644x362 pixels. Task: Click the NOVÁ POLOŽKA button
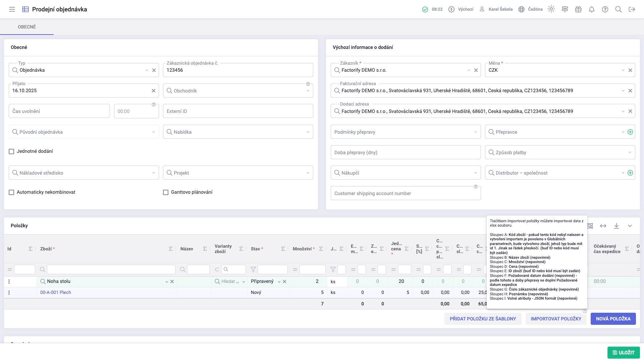(613, 319)
